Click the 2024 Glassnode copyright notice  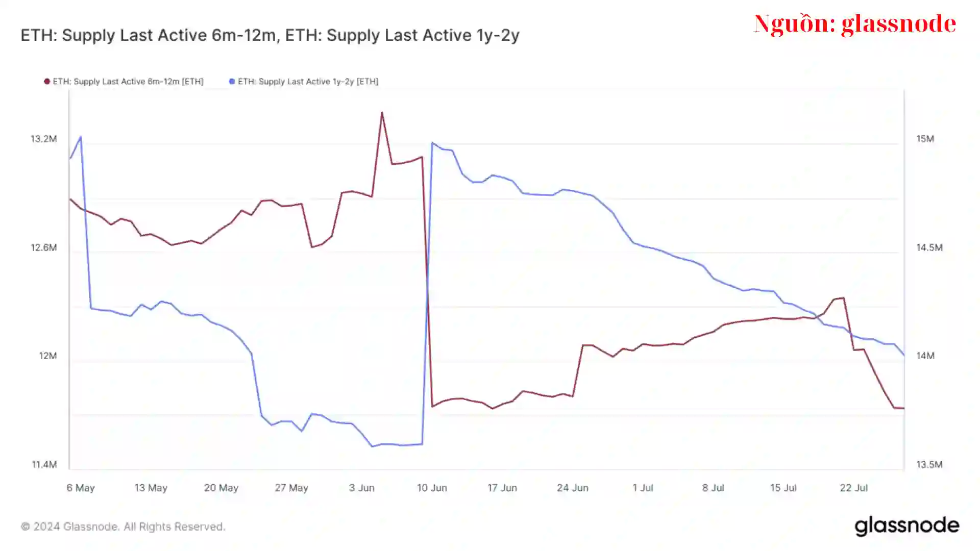[x=123, y=527]
